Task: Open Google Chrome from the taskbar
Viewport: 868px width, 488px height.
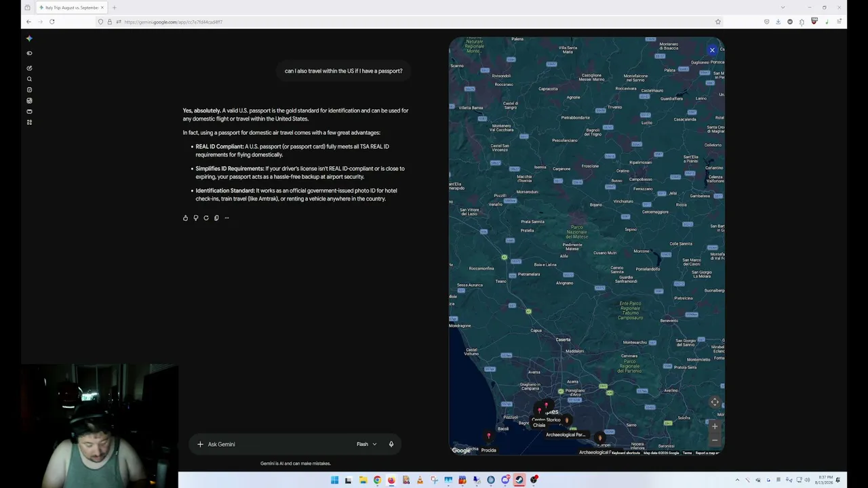Action: coord(377,480)
